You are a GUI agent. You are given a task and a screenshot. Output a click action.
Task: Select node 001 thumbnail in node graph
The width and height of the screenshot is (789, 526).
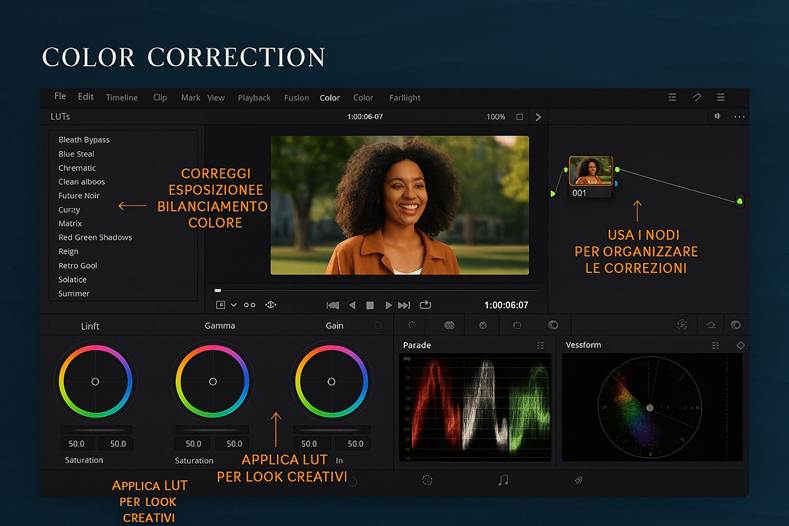click(x=591, y=171)
